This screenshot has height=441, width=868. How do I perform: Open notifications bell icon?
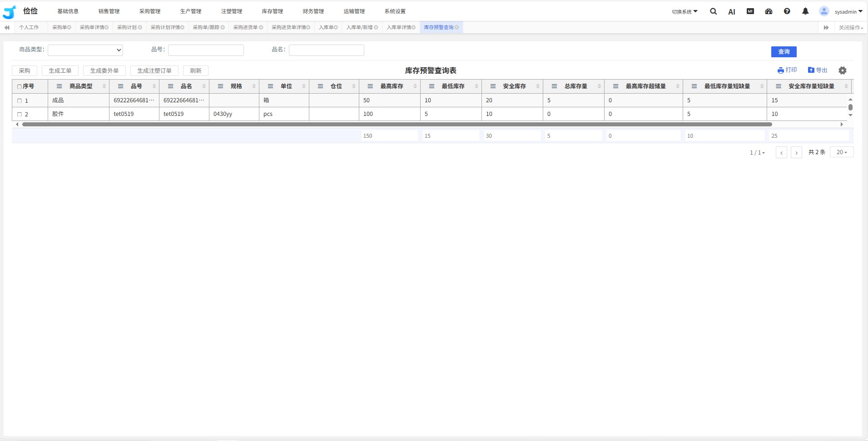tap(805, 11)
